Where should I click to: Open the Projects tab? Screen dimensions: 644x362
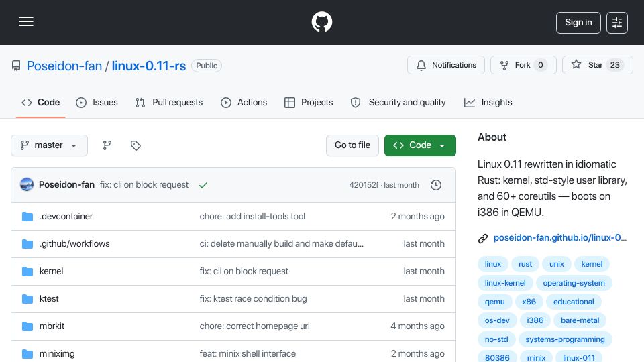click(309, 102)
